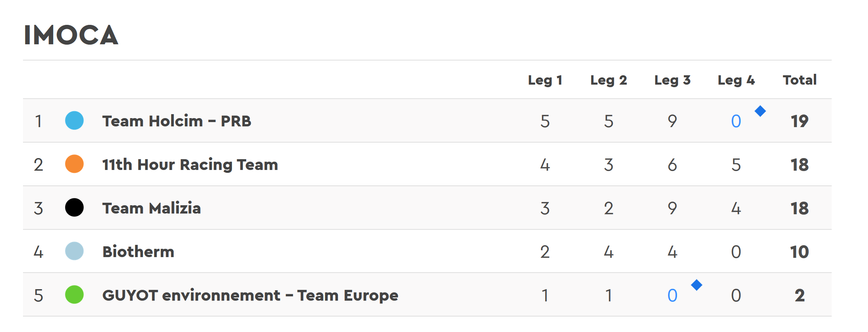
Task: Click the blue diamond marker in Team Holcim row
Action: [760, 111]
